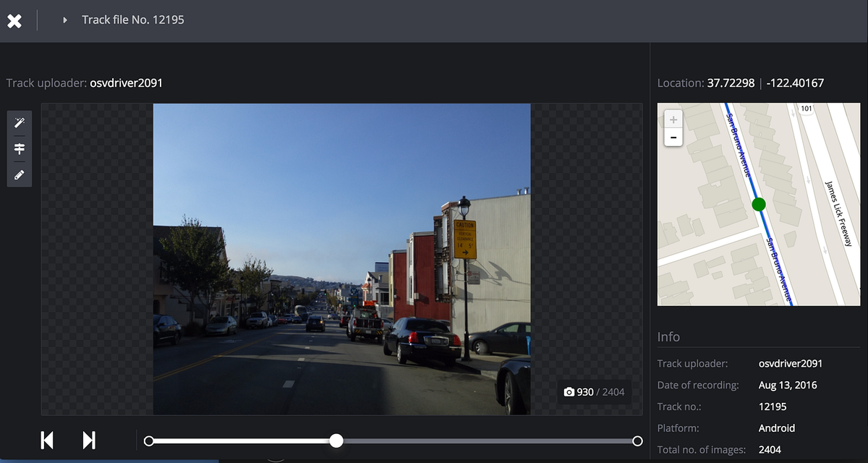Viewport: 868px width, 463px height.
Task: Zoom in on the map
Action: point(673,119)
